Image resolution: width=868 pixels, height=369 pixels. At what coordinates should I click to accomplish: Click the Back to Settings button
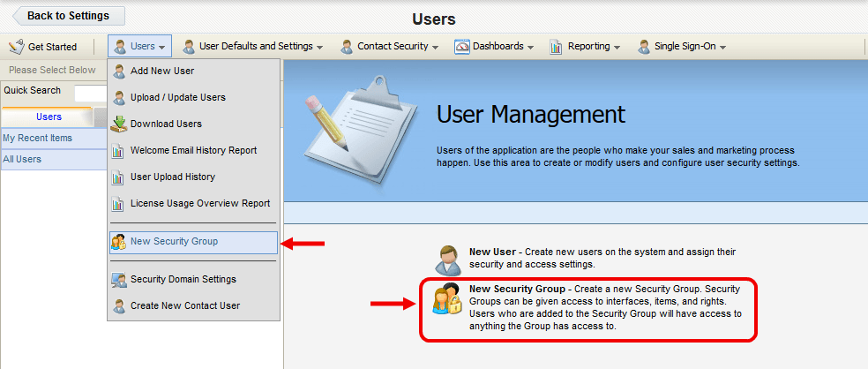click(69, 16)
